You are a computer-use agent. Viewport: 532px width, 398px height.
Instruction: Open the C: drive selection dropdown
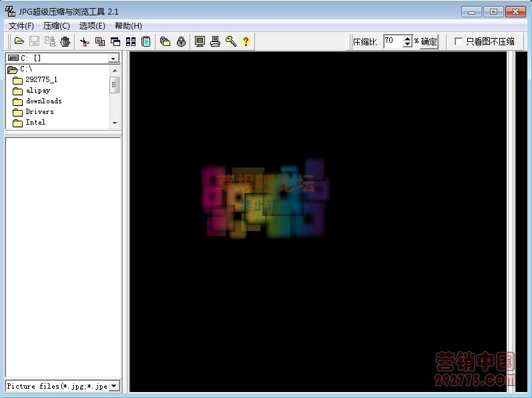[113, 58]
